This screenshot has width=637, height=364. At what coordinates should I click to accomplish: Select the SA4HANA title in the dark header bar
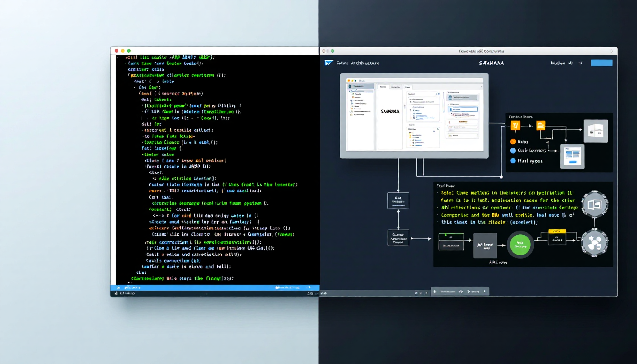click(x=491, y=63)
